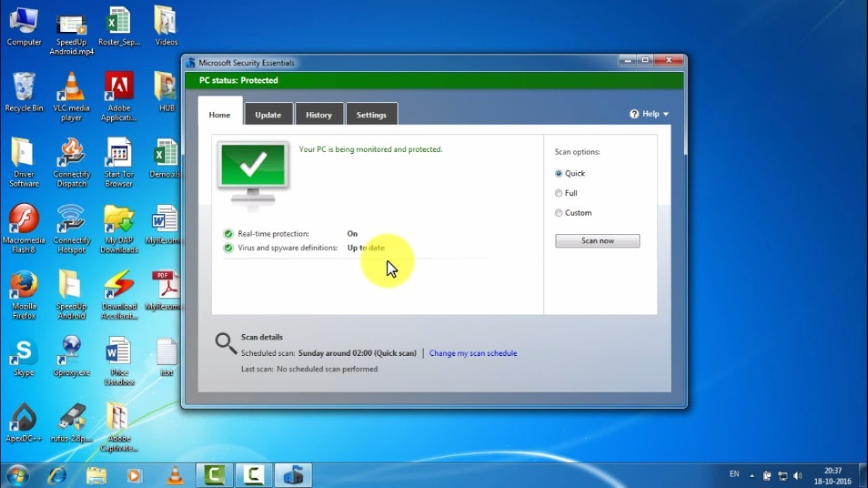Launch Download Accelerator shortcut
The width and height of the screenshot is (868, 488).
119,294
